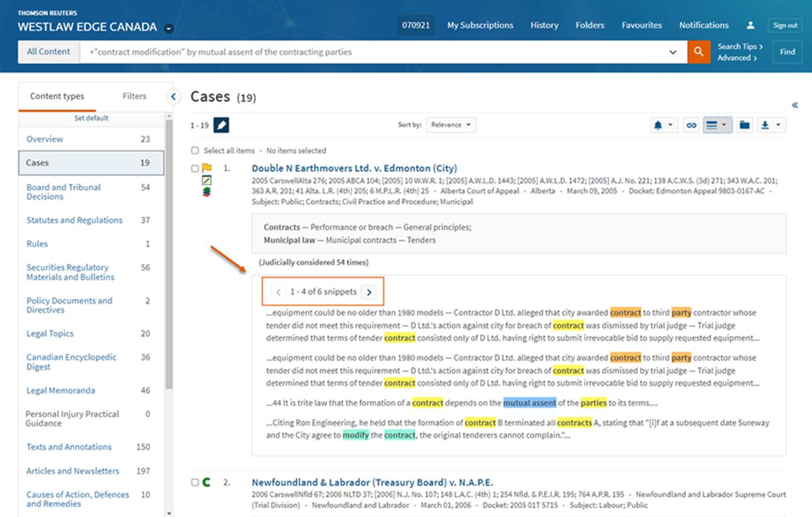This screenshot has height=517, width=812.
Task: Click the pencil edit search icon
Action: point(221,125)
